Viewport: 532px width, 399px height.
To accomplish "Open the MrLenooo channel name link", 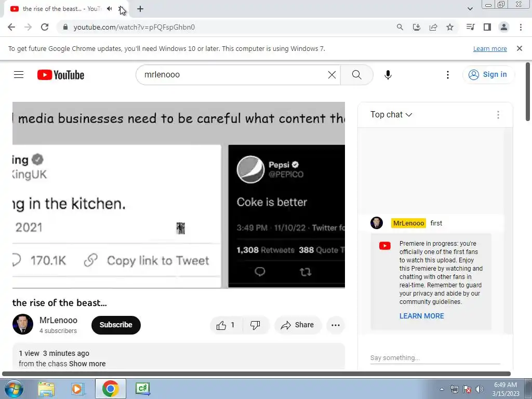I will point(58,320).
